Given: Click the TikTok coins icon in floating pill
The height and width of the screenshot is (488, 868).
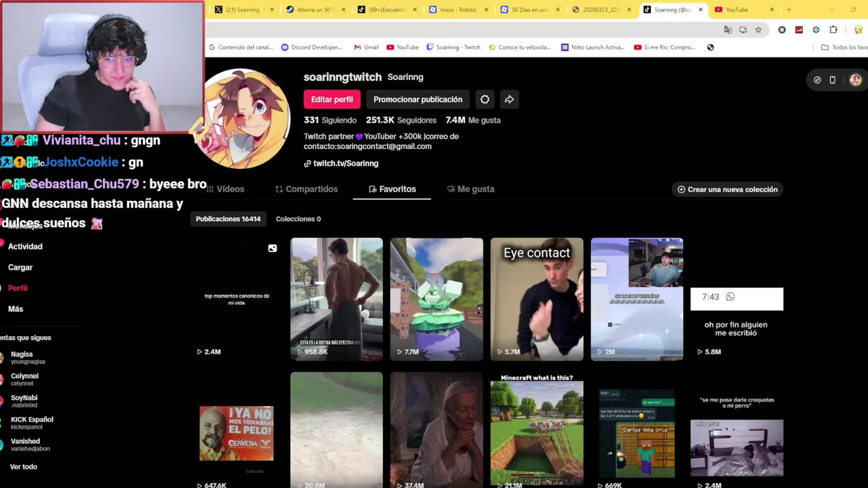Looking at the screenshot, I should tap(817, 80).
